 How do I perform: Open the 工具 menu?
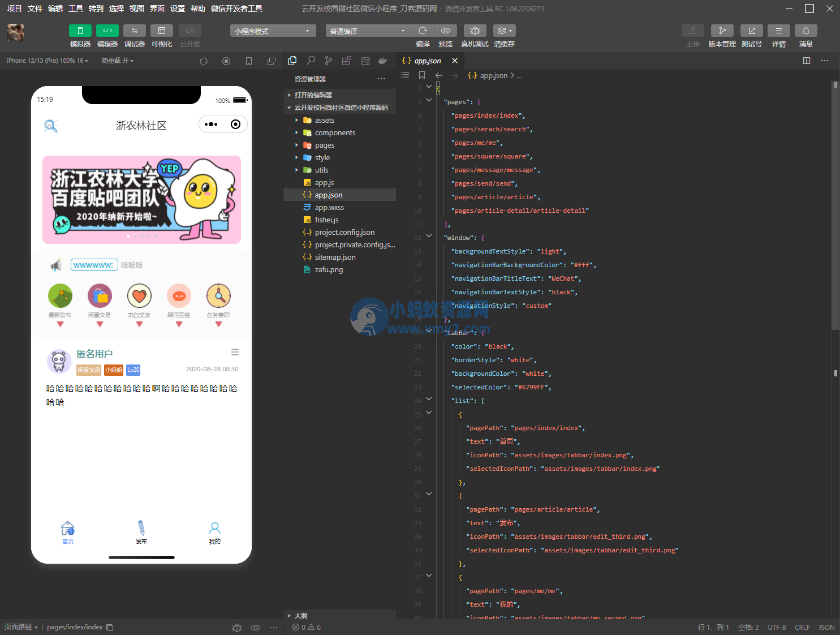click(x=75, y=8)
